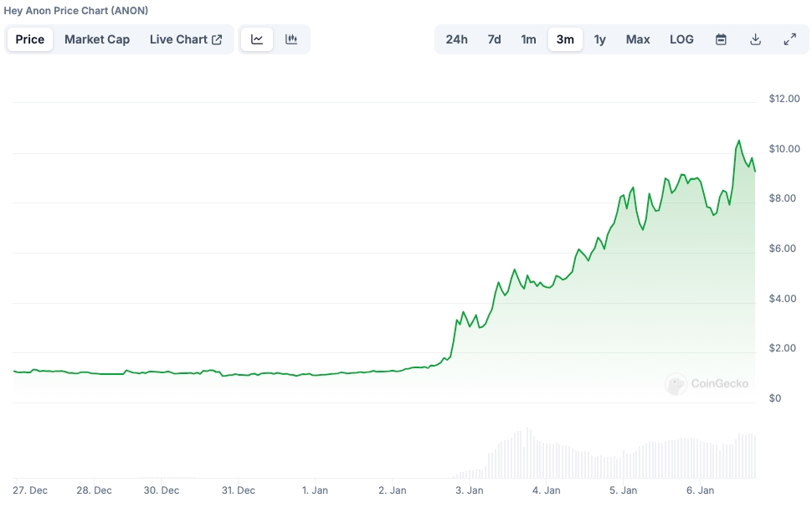Screen dimensions: 812x508
Task: Open the Market Cap tab
Action: [x=97, y=39]
